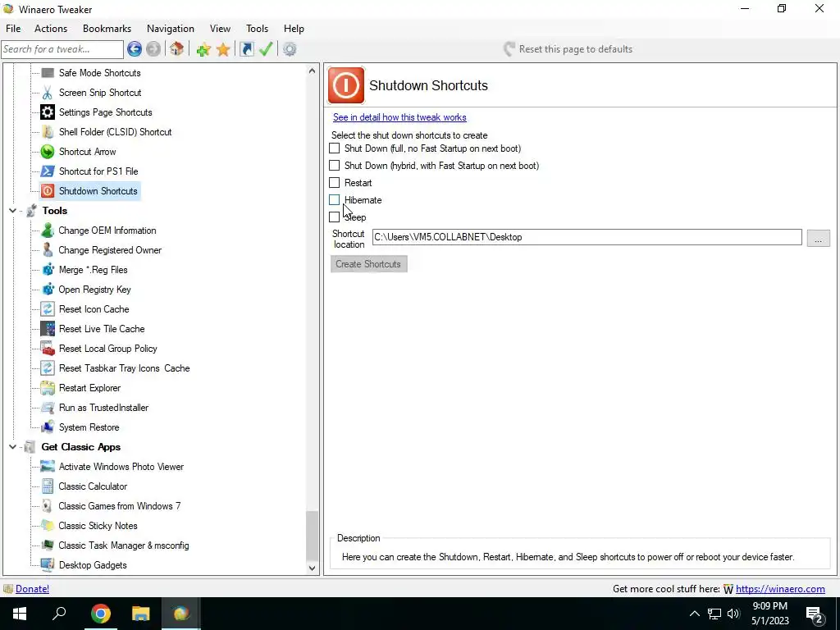The height and width of the screenshot is (630, 840).
Task: Select Classic Sticky Notes item
Action: click(98, 526)
